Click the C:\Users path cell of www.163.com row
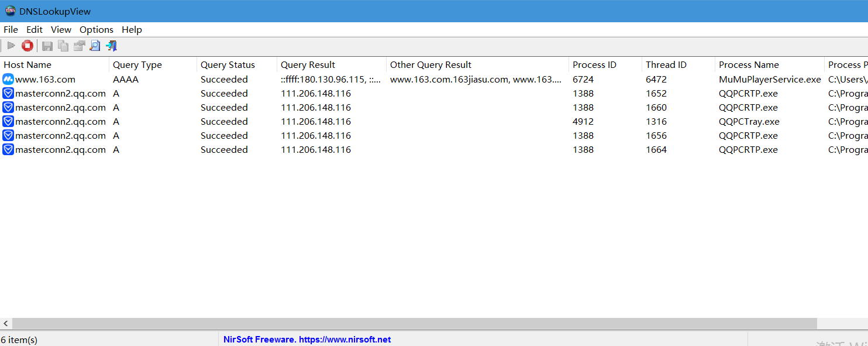Image resolution: width=868 pixels, height=346 pixels. [848, 79]
